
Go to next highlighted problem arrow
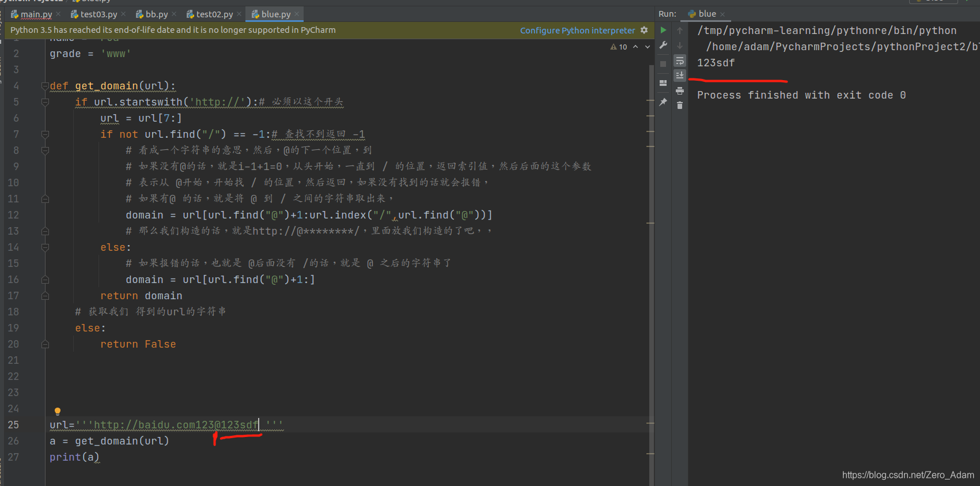click(x=648, y=47)
